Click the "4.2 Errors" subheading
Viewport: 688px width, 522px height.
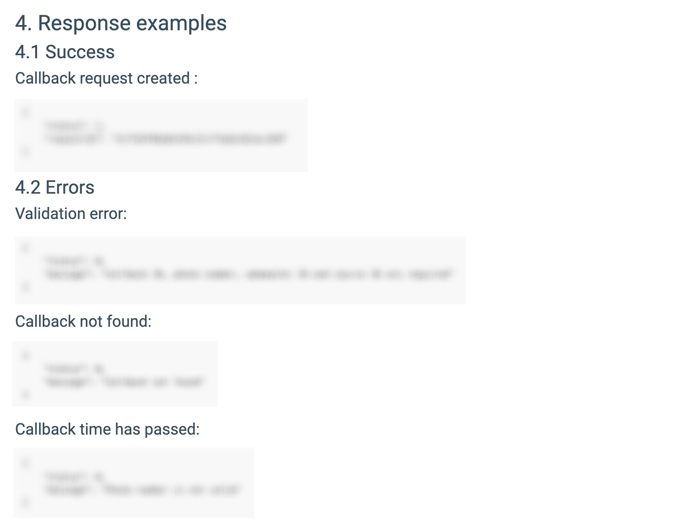tap(55, 187)
